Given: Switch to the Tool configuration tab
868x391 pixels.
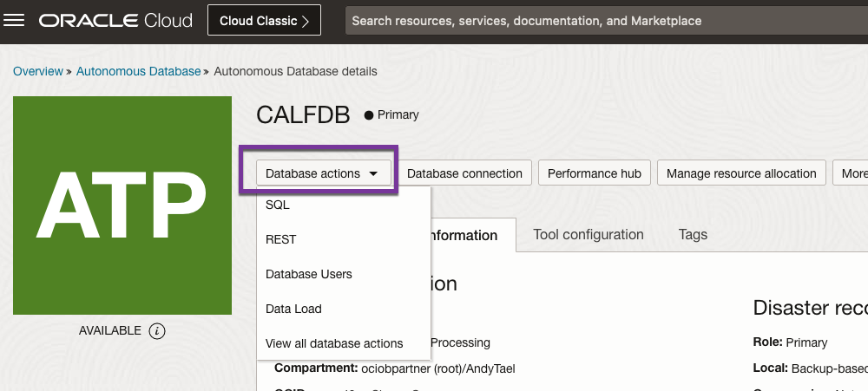Looking at the screenshot, I should point(589,235).
